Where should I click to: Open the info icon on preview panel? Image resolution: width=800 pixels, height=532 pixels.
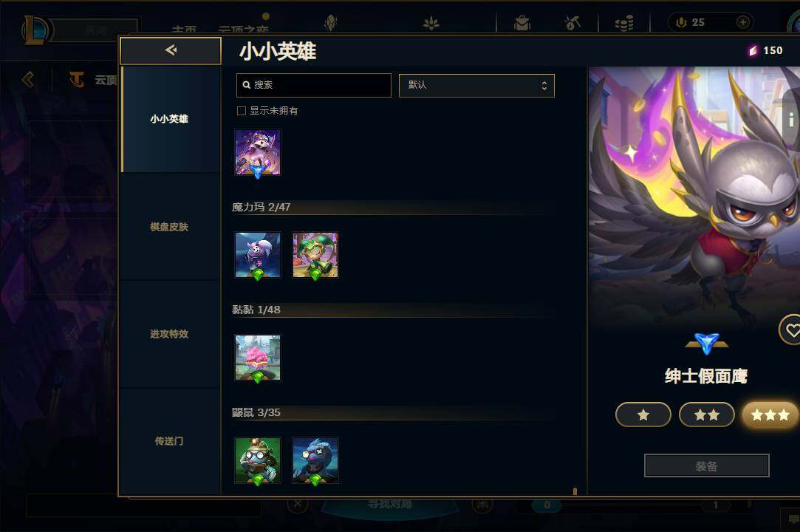pyautogui.click(x=791, y=120)
